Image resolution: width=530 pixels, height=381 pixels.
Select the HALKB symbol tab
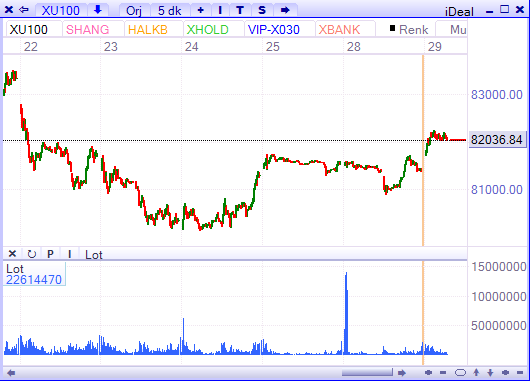click(x=148, y=29)
